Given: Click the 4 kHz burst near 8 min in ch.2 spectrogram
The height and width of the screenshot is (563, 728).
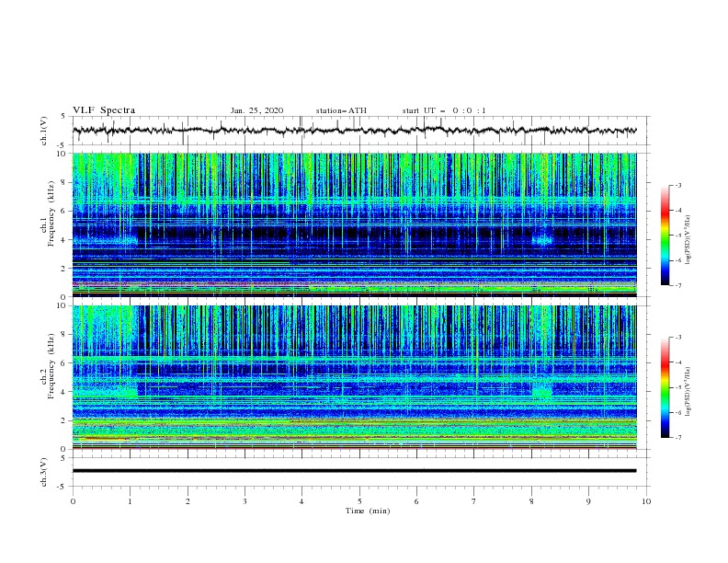Looking at the screenshot, I should coord(542,391).
